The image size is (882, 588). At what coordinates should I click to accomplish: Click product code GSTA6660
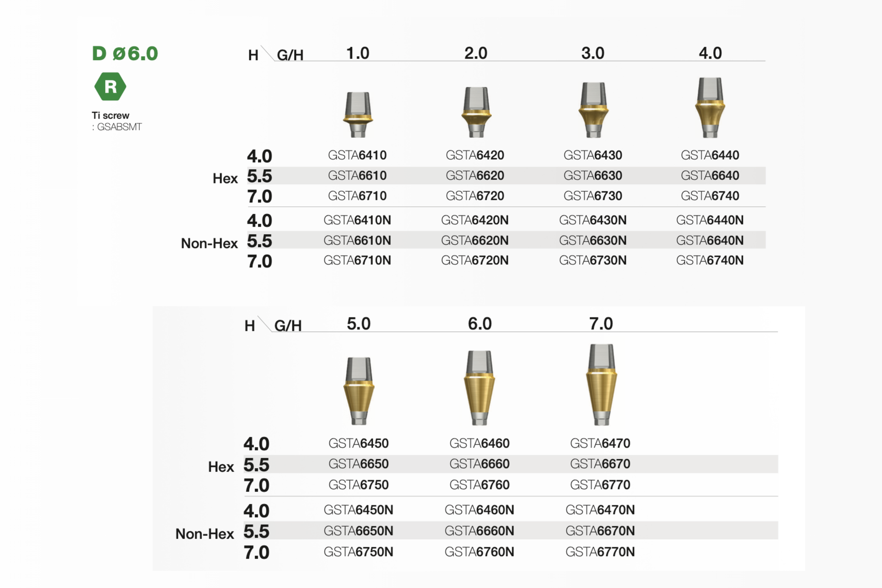[479, 464]
